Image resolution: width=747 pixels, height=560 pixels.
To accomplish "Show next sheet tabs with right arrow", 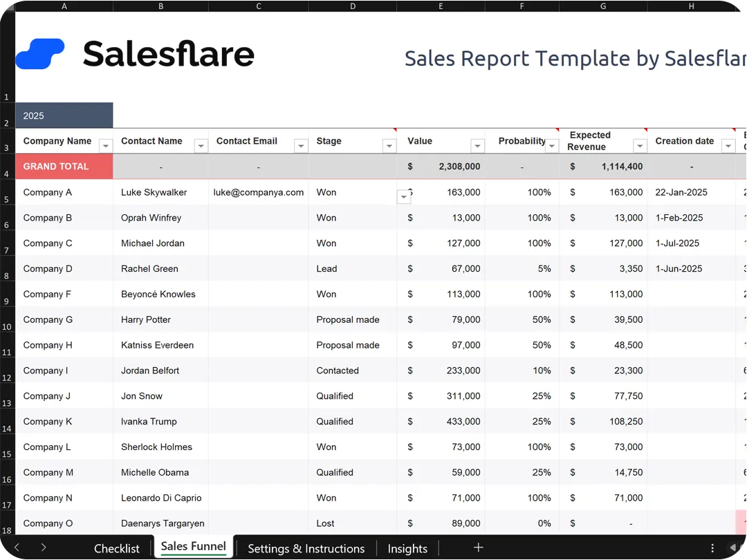I will pyautogui.click(x=44, y=548).
